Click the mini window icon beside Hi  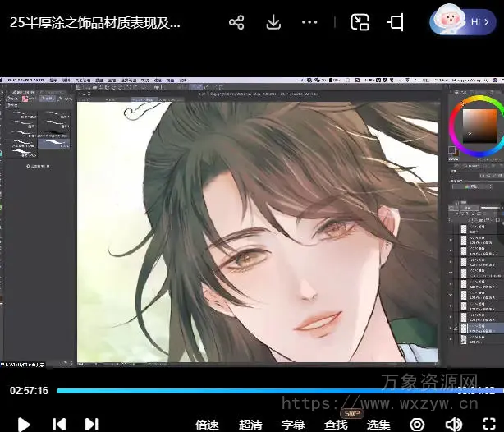tap(396, 23)
